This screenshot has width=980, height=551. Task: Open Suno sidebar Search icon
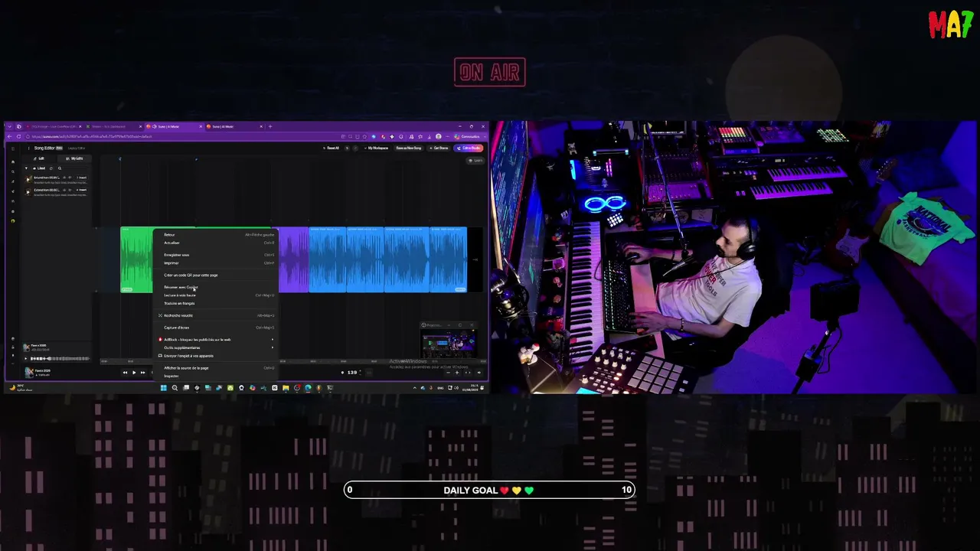[x=12, y=171]
